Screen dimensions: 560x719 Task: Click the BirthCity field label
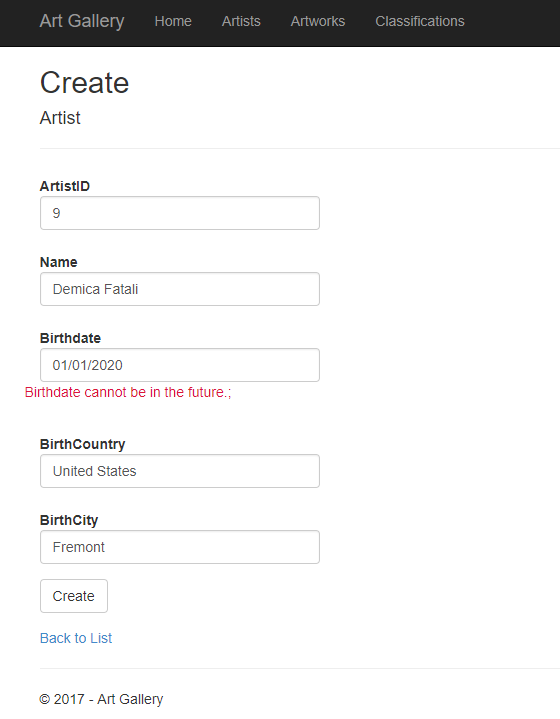point(69,520)
